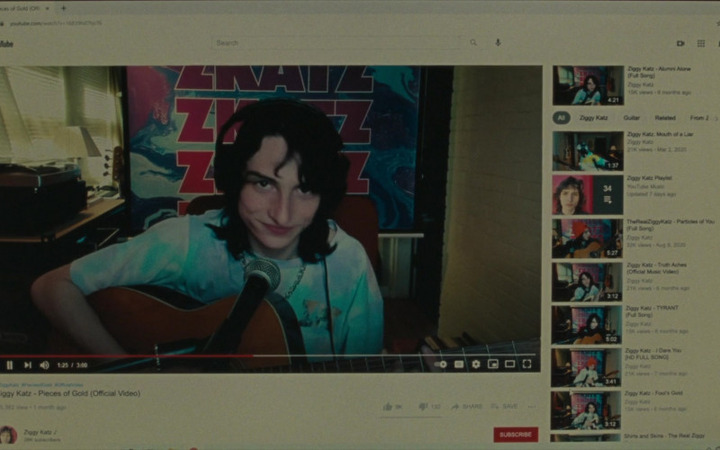Click the Fool's Gold title text
The height and width of the screenshot is (450, 720).
point(653,393)
